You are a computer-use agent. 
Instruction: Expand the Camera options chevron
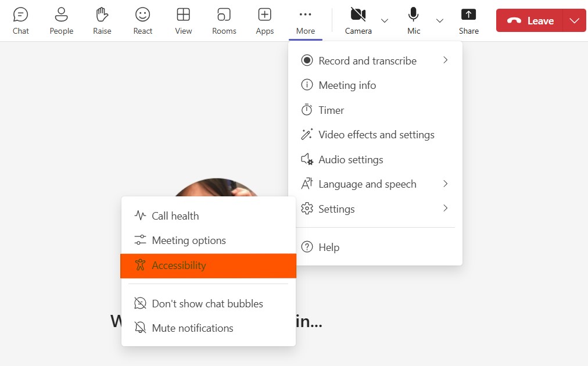[x=384, y=21]
